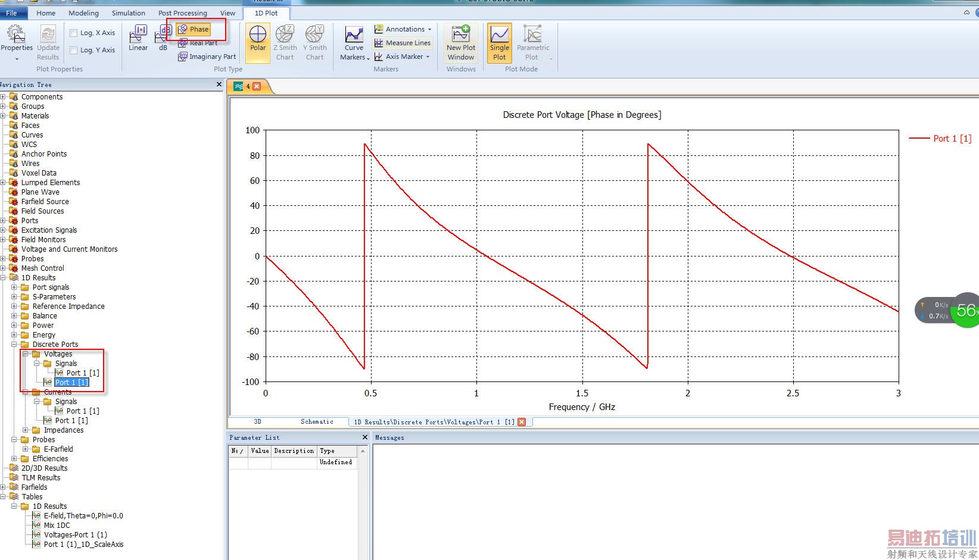
Task: Close the Parameter List panel
Action: 365,437
